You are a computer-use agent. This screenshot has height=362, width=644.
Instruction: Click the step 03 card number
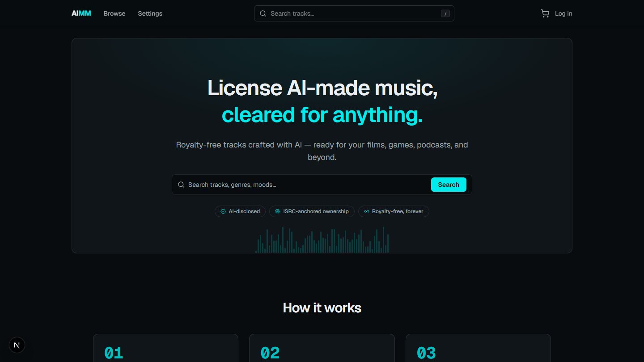point(426,353)
